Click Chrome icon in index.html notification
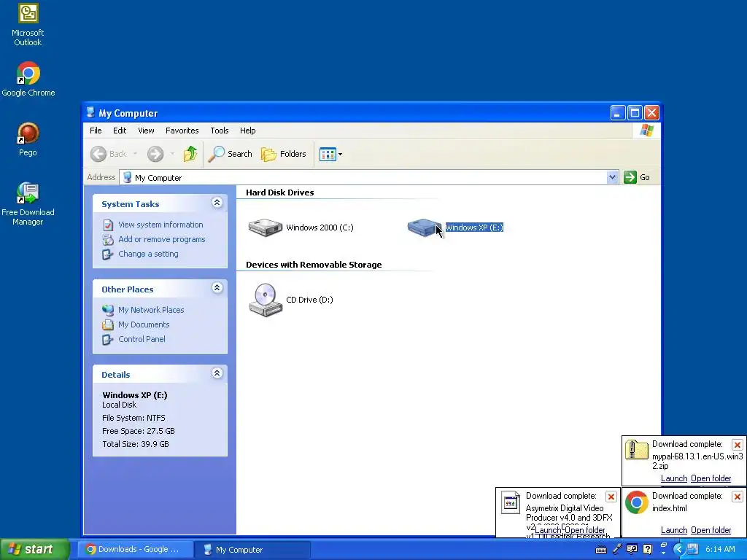The height and width of the screenshot is (560, 747). [x=637, y=502]
